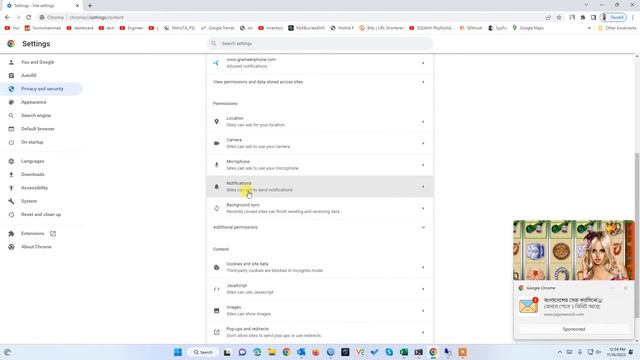This screenshot has width=640, height=360.
Task: Open the Notifications permission settings
Action: (320, 187)
